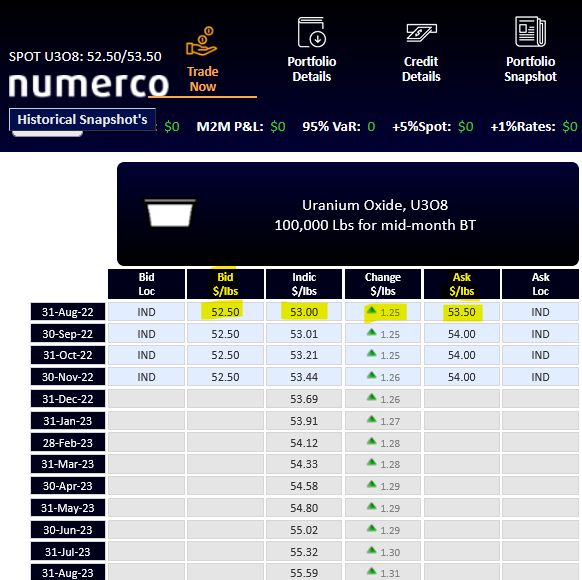Select the 30-Nov-22 date row label

pyautogui.click(x=68, y=377)
